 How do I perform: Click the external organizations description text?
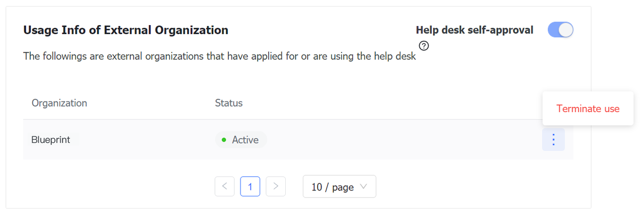[x=219, y=56]
